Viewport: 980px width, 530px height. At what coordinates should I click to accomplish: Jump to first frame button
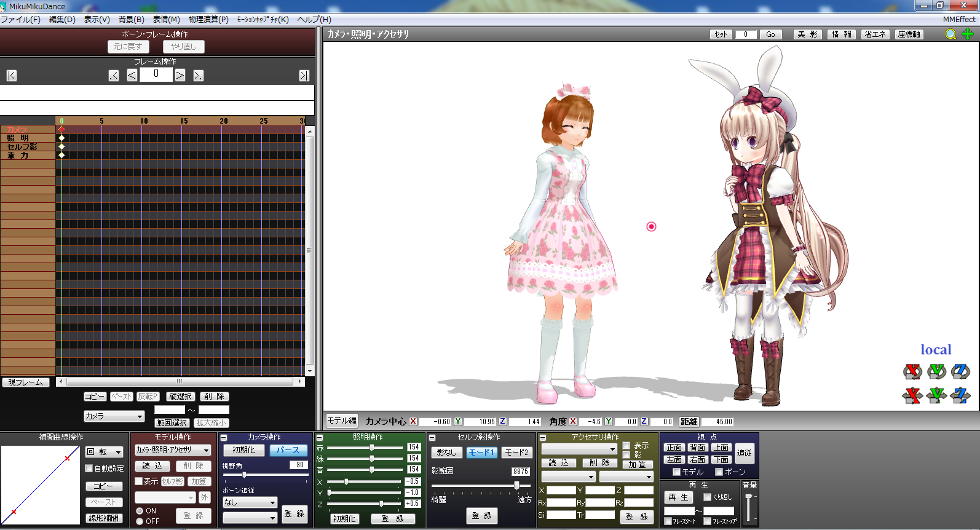12,76
